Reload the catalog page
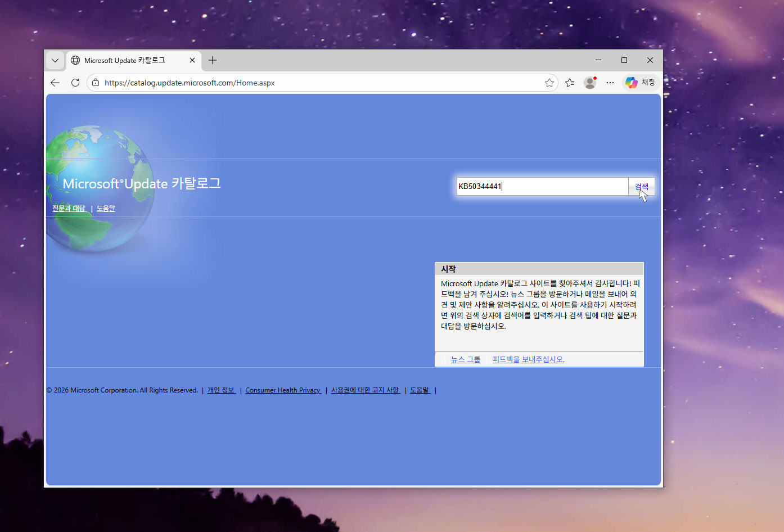The image size is (784, 532). point(75,83)
